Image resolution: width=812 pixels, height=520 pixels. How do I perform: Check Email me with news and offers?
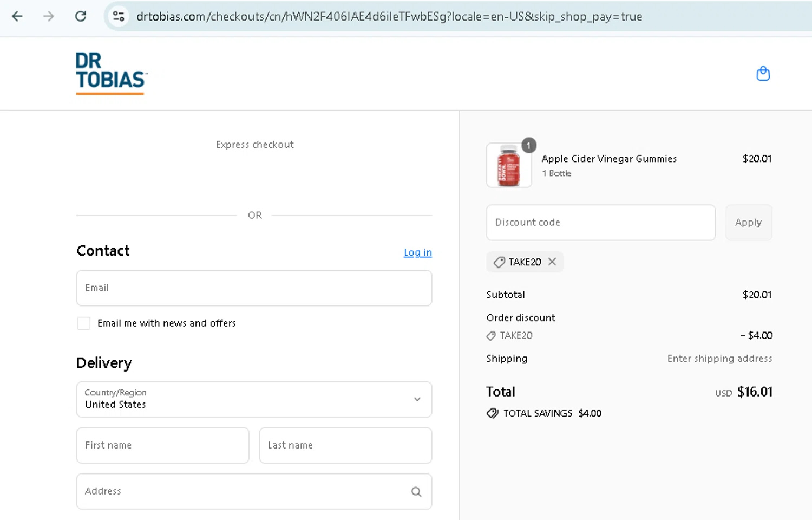(x=84, y=323)
